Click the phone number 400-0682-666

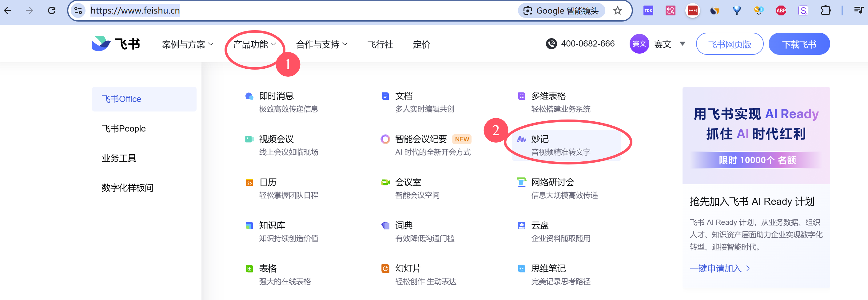point(588,43)
